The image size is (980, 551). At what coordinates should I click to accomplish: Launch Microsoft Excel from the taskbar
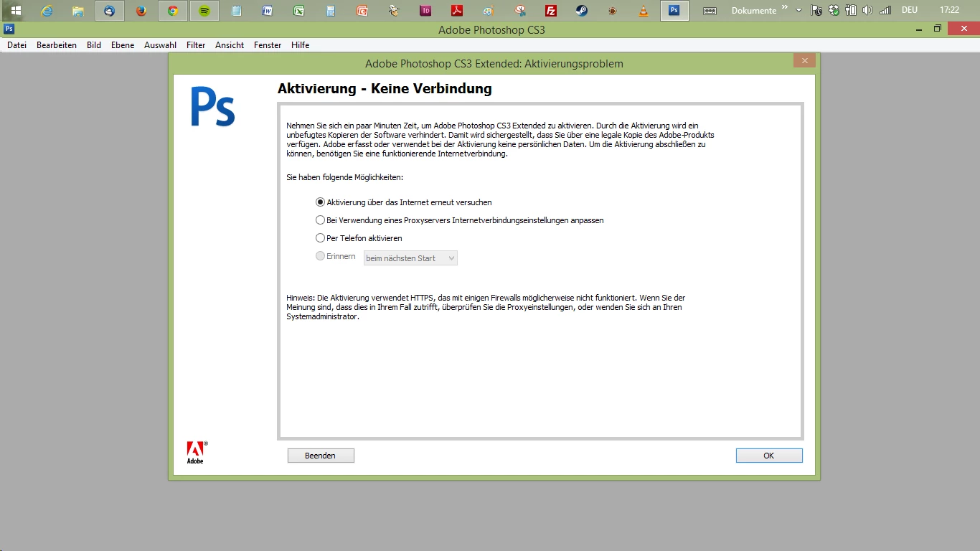(299, 11)
